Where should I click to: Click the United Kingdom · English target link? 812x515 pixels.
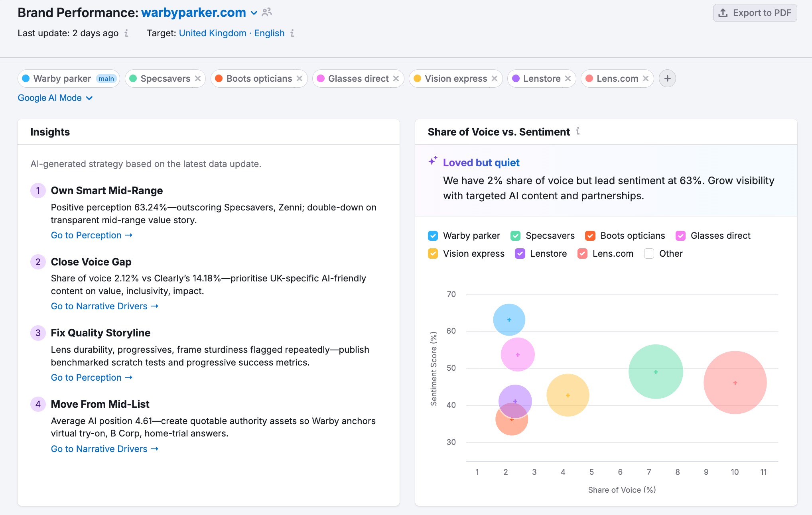tap(232, 33)
